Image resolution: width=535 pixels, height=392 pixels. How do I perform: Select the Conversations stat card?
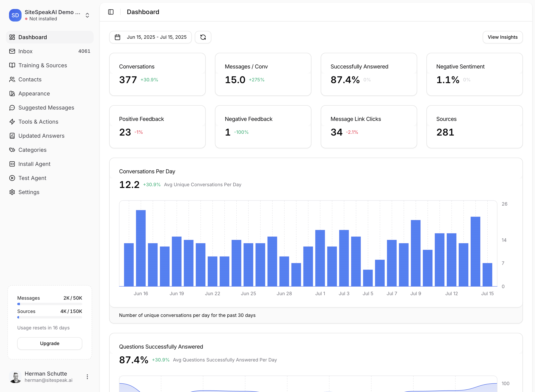coord(157,74)
